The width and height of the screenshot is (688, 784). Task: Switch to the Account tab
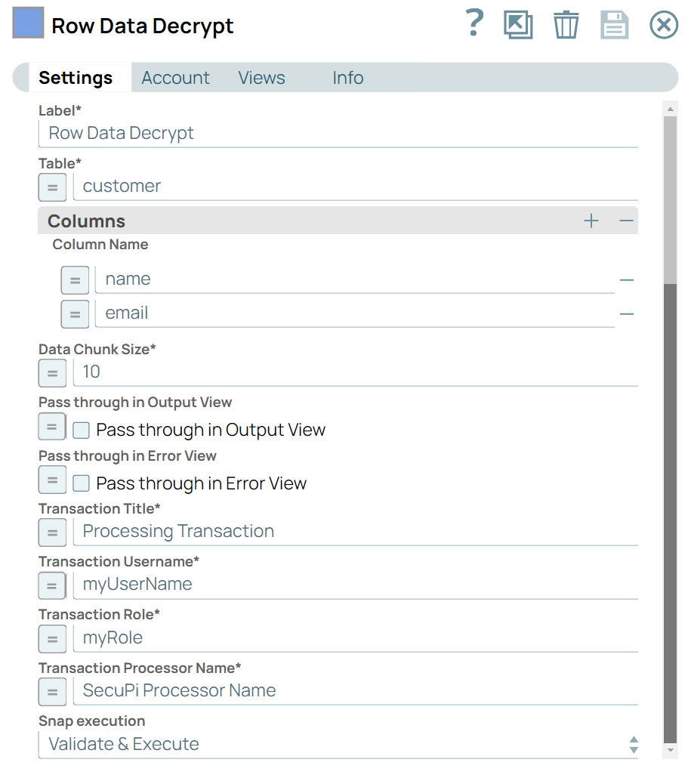175,77
